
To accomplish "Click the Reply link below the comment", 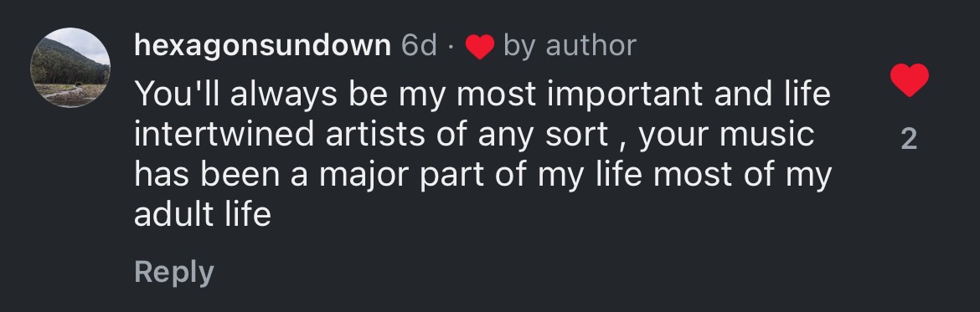I will 173,272.
